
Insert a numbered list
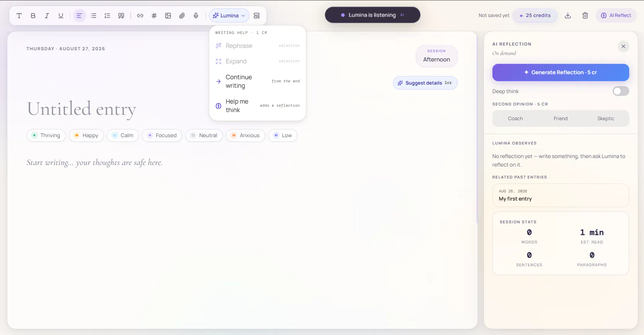107,16
